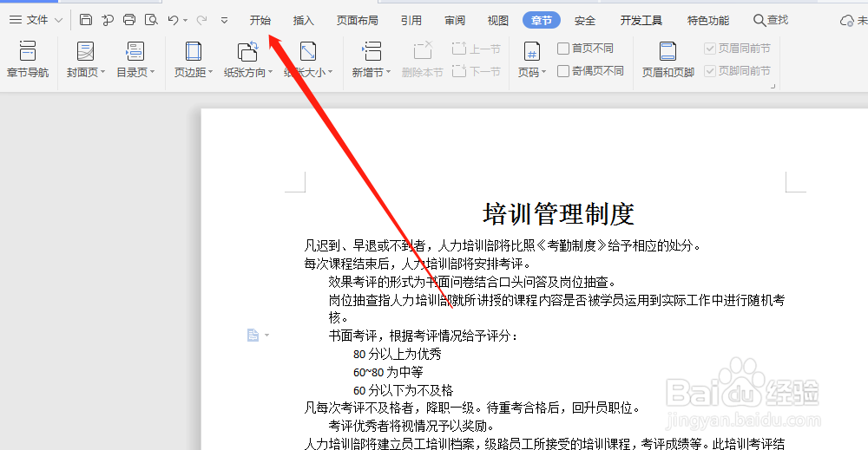Open the 文件 menu

coord(36,20)
